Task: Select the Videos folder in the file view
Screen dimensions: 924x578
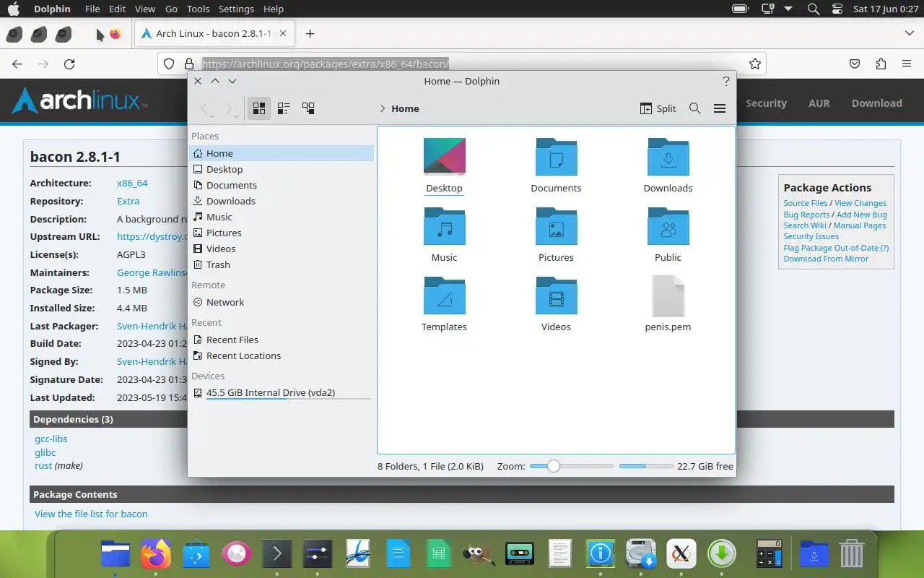Action: (556, 295)
